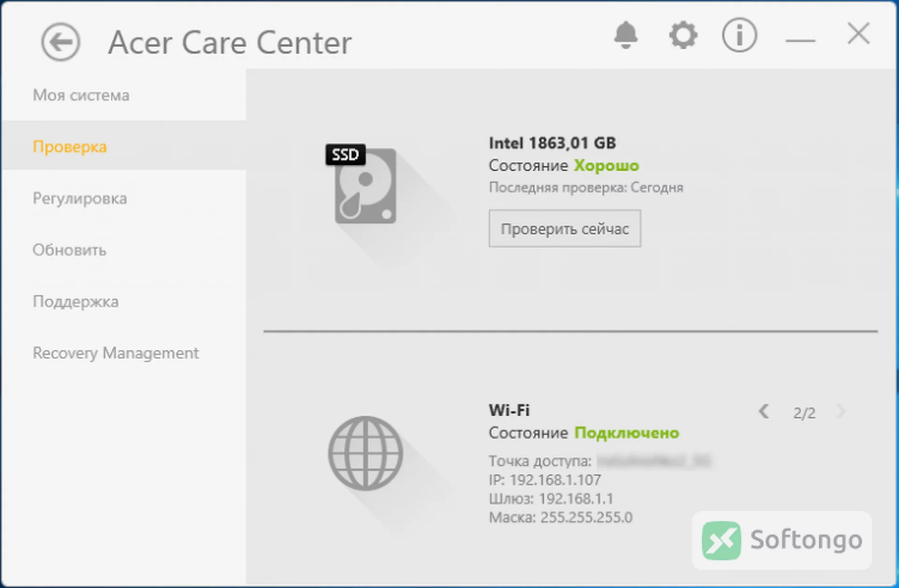Click the 2/2 page indicator
The height and width of the screenshot is (588, 899).
tap(804, 413)
